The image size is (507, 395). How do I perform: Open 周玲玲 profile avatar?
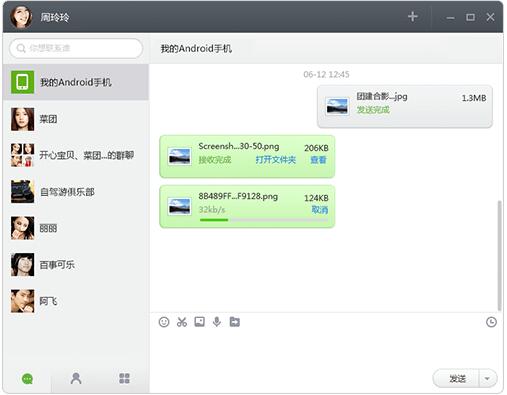(21, 17)
